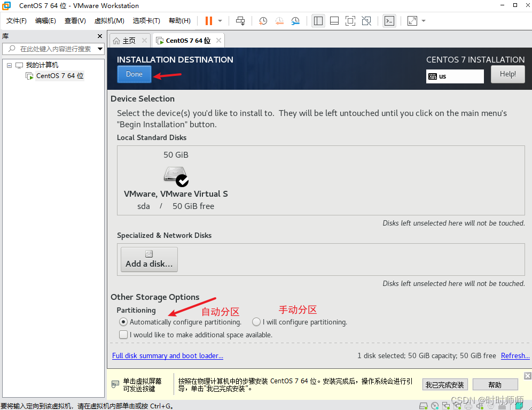Close the yellow install hint bar
This screenshot has height=410, width=532.
point(527,376)
